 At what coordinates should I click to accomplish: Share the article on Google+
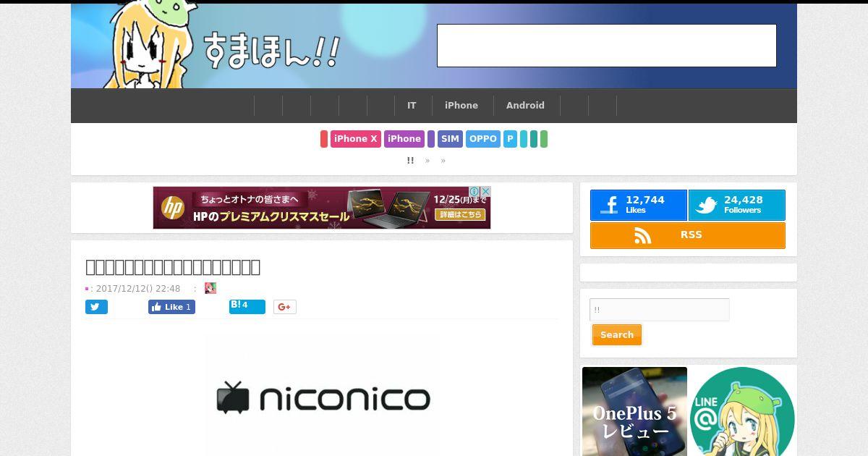pyautogui.click(x=284, y=307)
